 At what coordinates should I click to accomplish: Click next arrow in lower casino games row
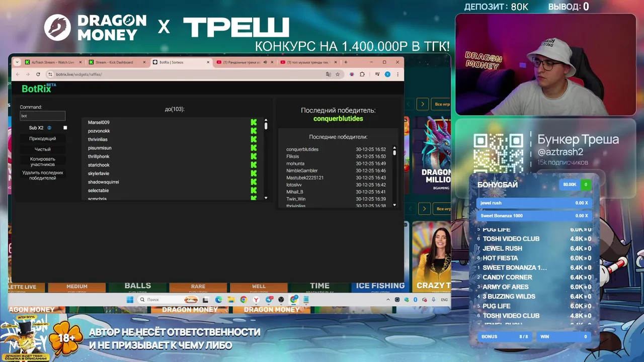[x=425, y=208]
